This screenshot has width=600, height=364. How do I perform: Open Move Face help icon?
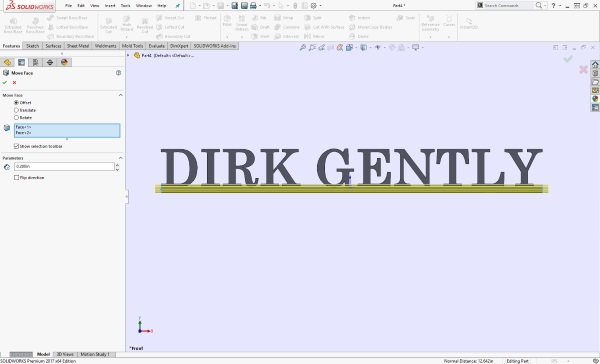pyautogui.click(x=119, y=73)
